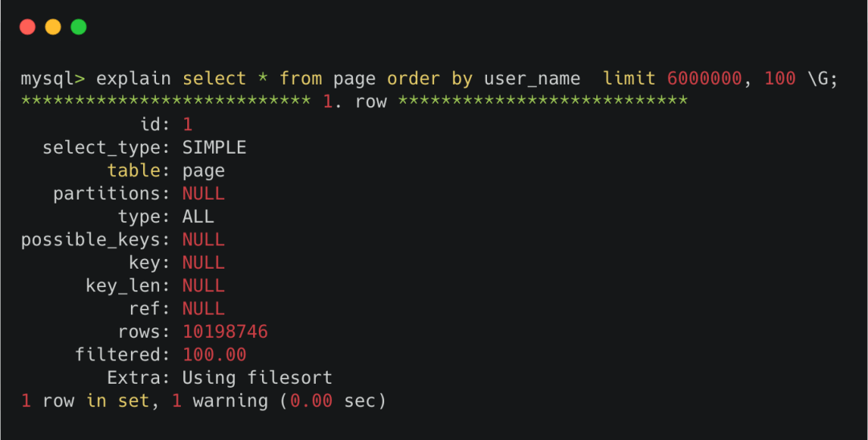Viewport: 868px width, 440px height.
Task: Click the yellow minimize window button
Action: point(52,27)
